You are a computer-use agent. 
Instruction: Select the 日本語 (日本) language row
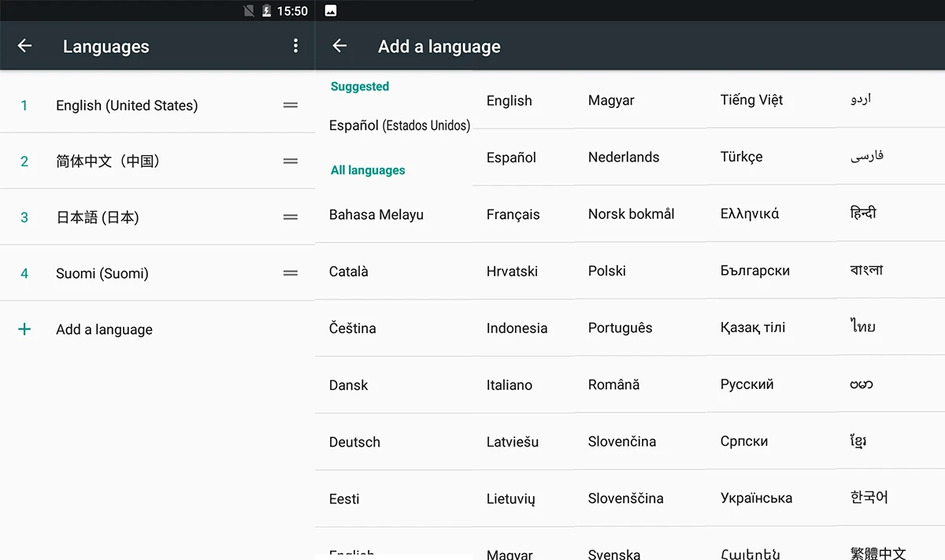157,217
